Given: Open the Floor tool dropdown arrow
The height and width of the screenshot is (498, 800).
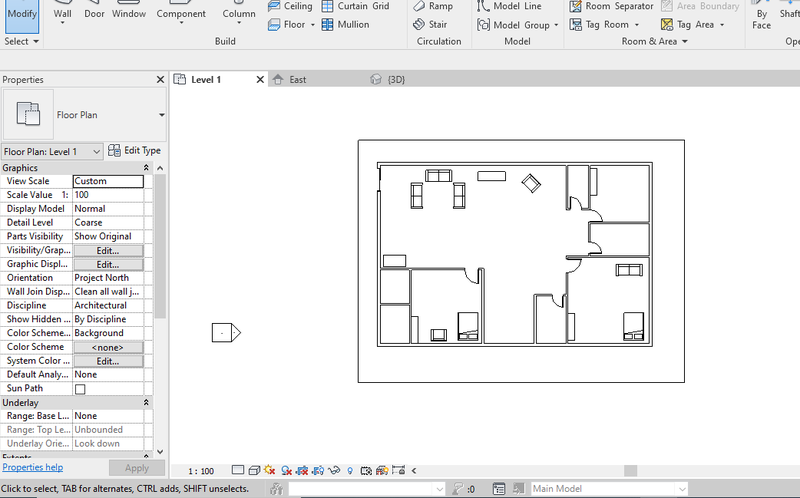Looking at the screenshot, I should [312, 24].
